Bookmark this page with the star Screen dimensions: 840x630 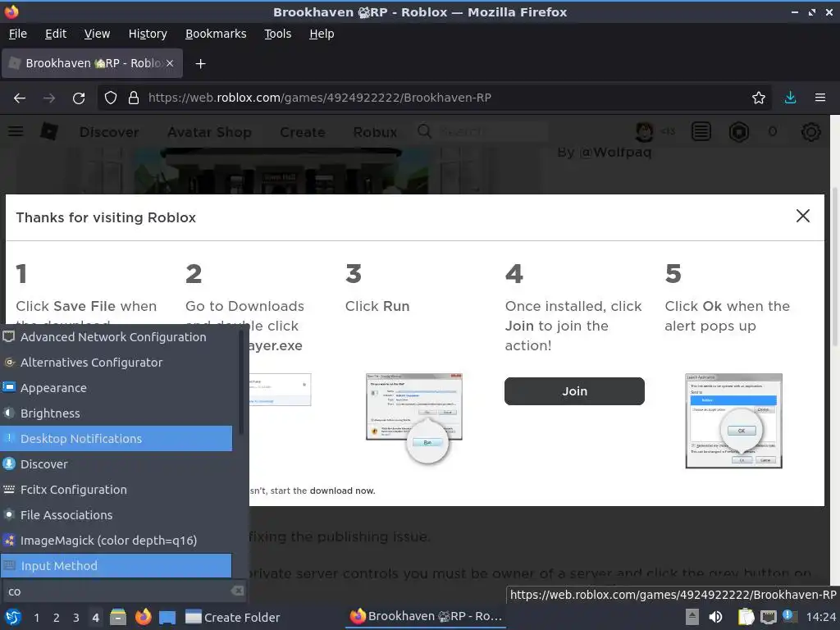point(758,98)
